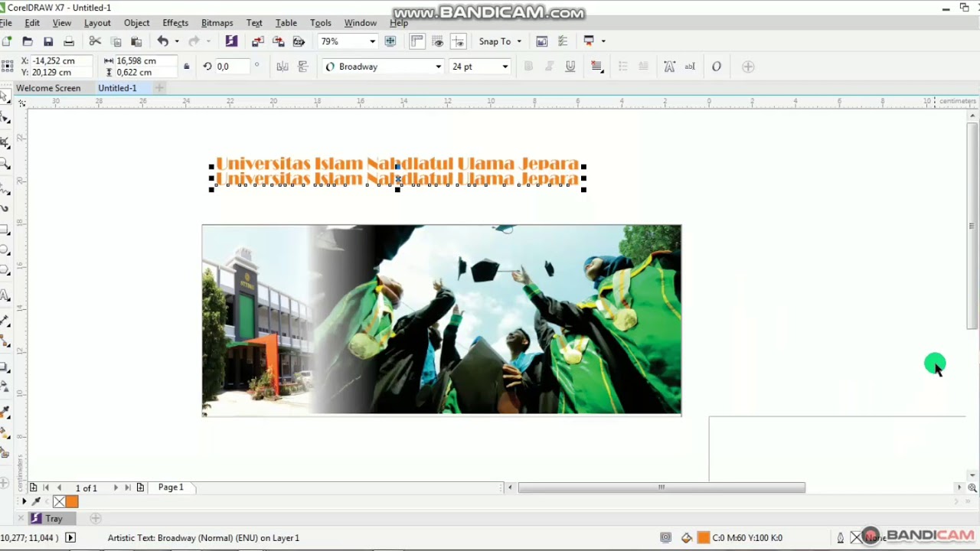
Task: Click the object width field 16,598 cm
Action: [145, 60]
